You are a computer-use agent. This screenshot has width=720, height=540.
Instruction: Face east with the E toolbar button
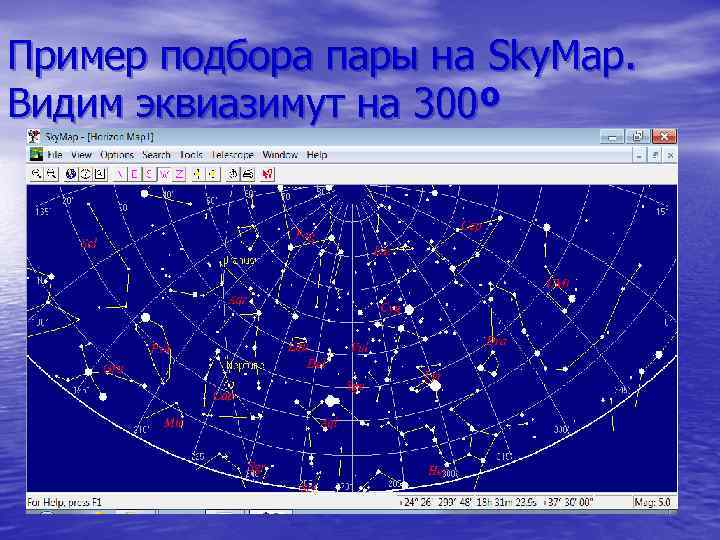click(x=135, y=174)
